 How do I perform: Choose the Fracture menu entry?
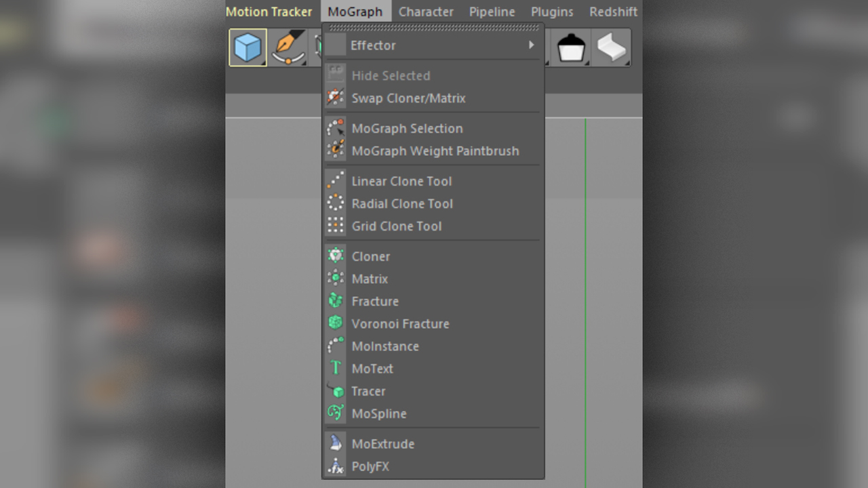(433, 301)
